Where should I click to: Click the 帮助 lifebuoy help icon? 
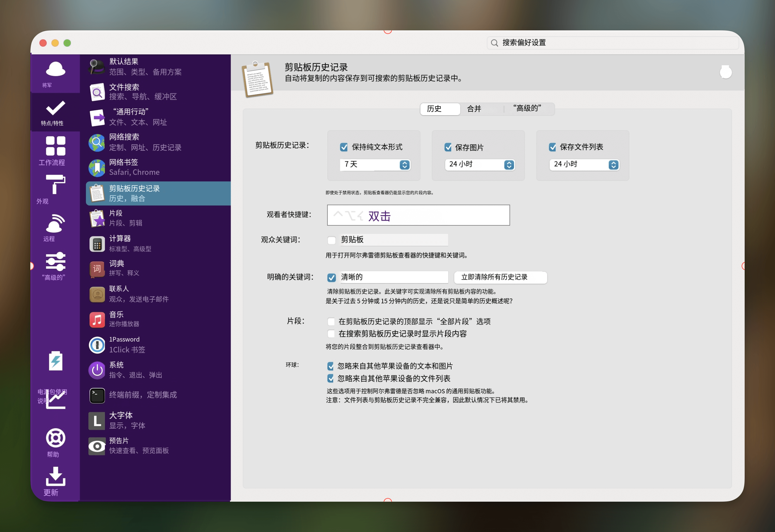pyautogui.click(x=55, y=438)
